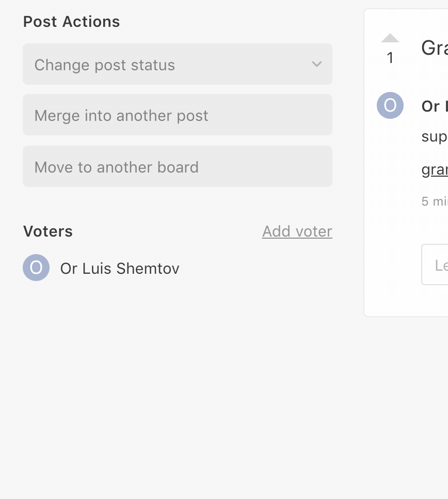Image resolution: width=448 pixels, height=499 pixels.
Task: Click the Add voter link
Action: pyautogui.click(x=297, y=231)
